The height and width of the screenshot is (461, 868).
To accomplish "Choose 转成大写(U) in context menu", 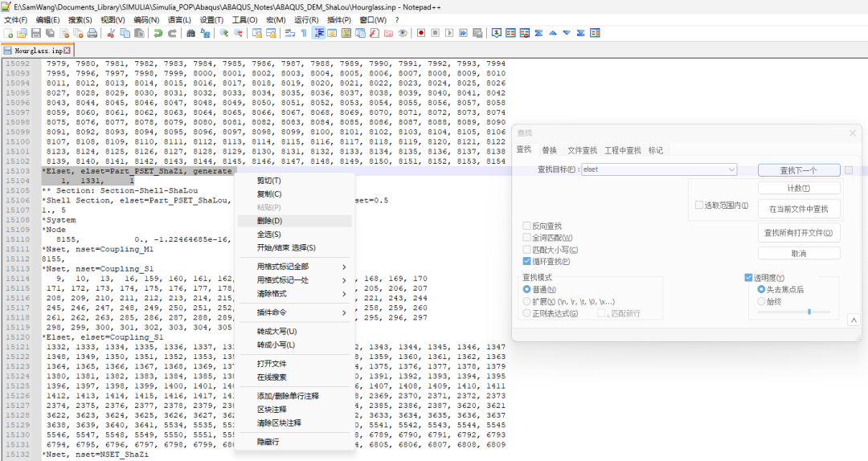I will pyautogui.click(x=296, y=332).
